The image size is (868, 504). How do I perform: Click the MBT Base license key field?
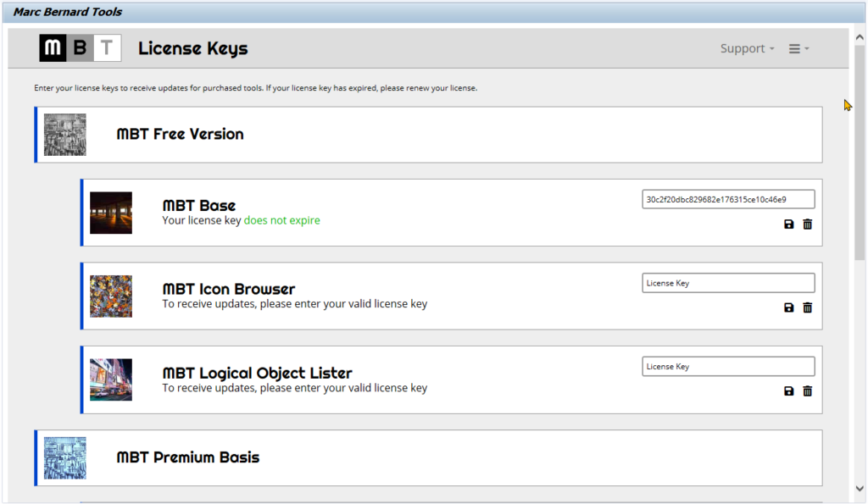pyautogui.click(x=728, y=199)
